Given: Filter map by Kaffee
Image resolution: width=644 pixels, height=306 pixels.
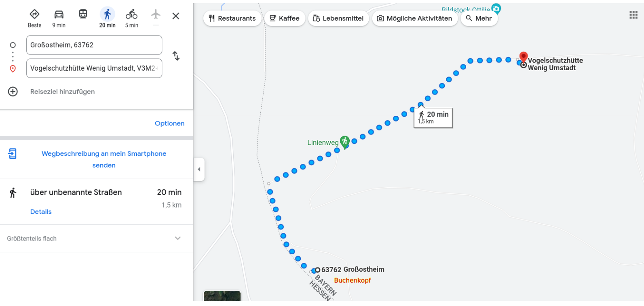Looking at the screenshot, I should [285, 19].
